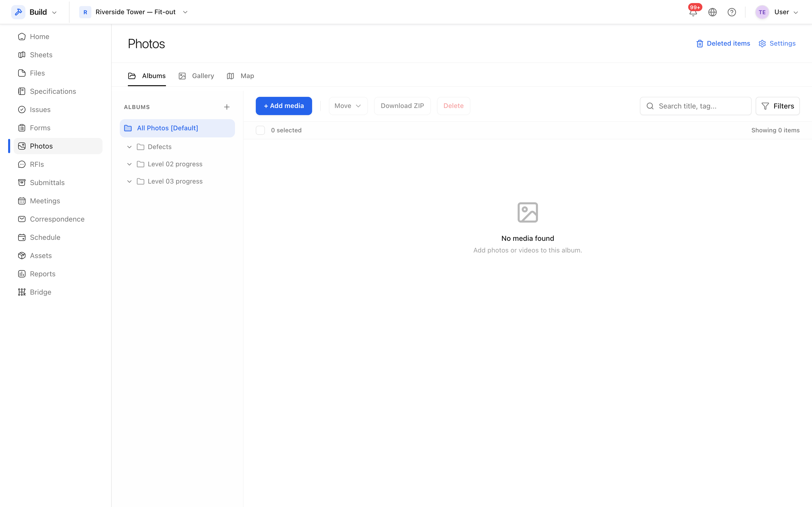Open Deleted items link
812x507 pixels.
[x=723, y=44]
